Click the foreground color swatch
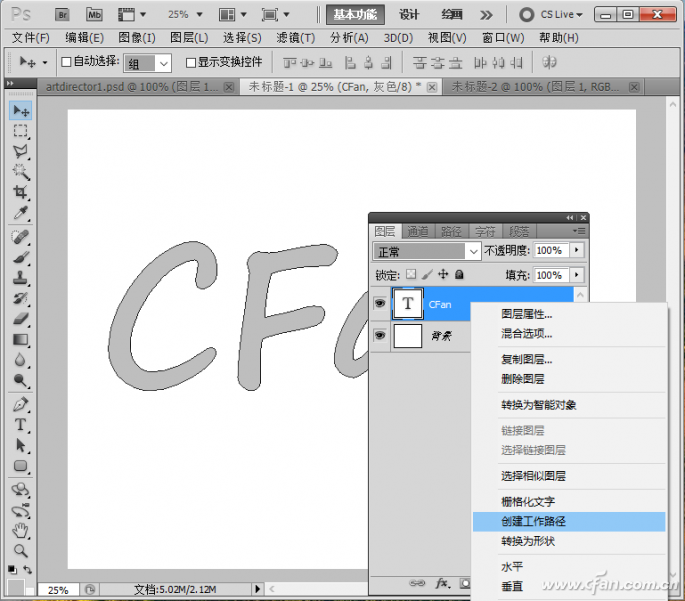Viewport: 685px width, 601px height. [15, 587]
